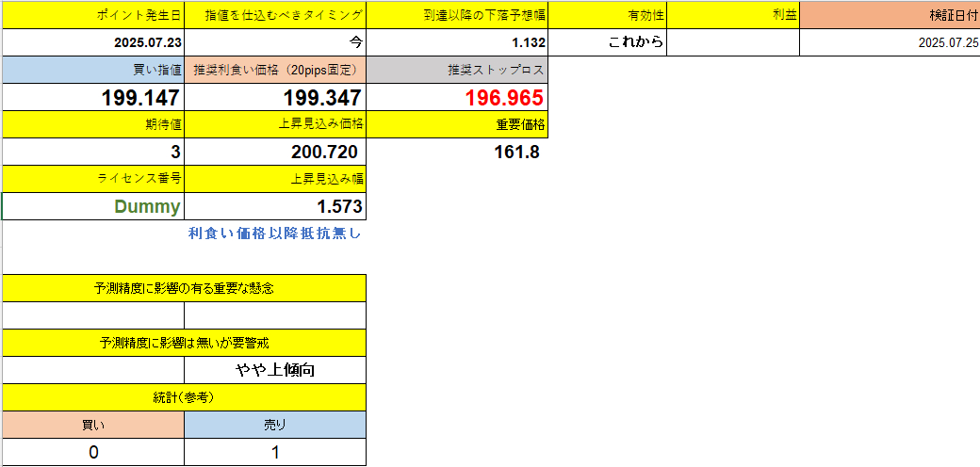The image size is (980, 467).
Task: Select the 予測精度に影響の有る重要な懸念 header
Action: coord(185,288)
